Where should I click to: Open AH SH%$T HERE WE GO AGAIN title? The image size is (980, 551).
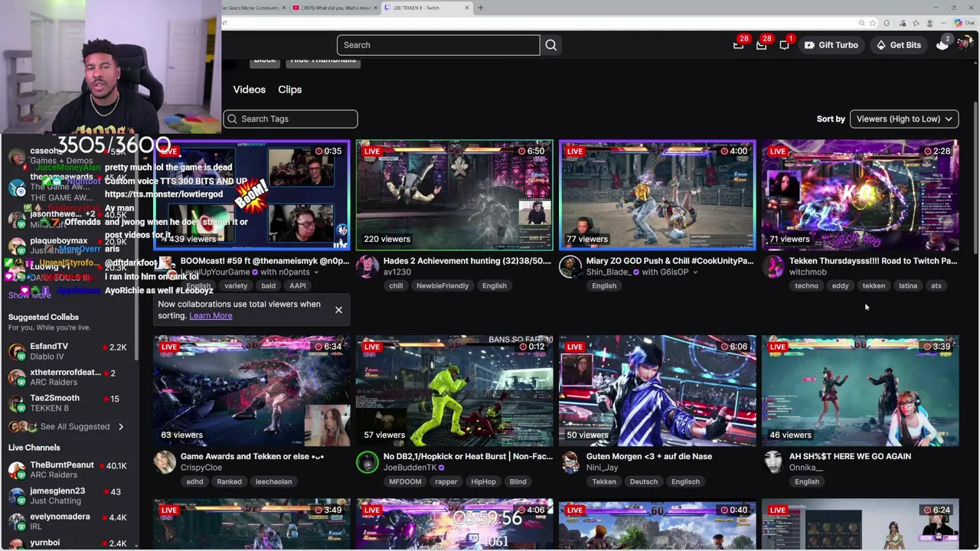pos(850,456)
